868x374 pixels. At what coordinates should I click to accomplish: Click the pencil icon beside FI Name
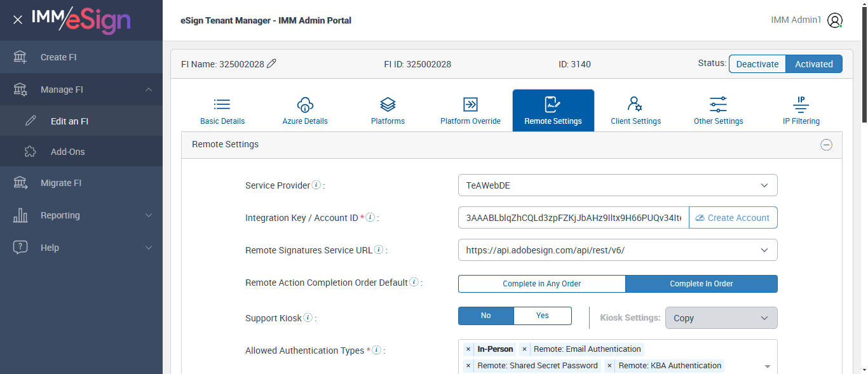pyautogui.click(x=272, y=63)
